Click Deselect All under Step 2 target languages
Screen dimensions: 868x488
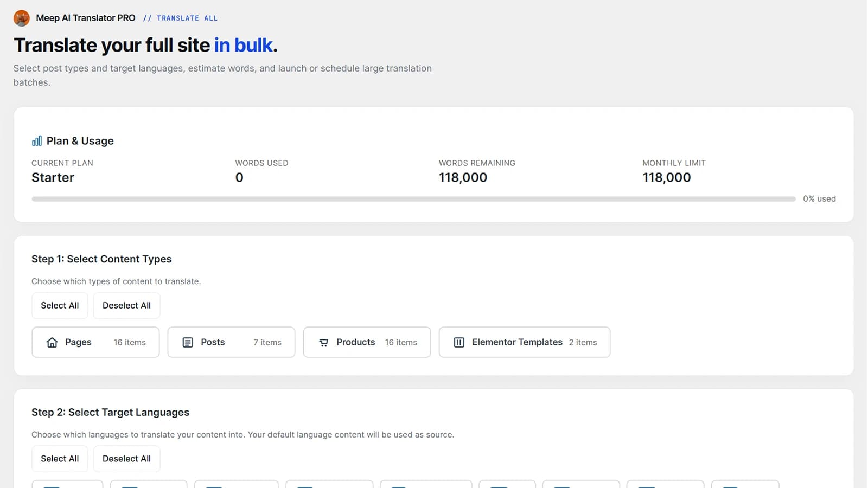126,459
